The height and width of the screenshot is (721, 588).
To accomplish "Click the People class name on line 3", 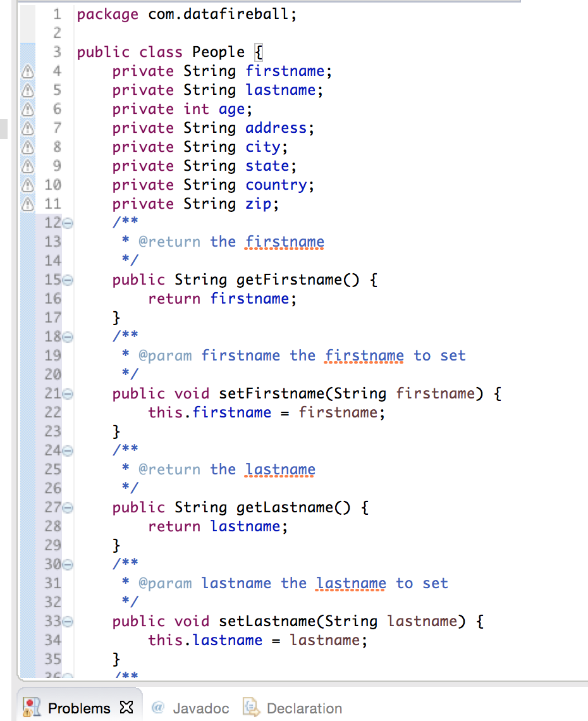I will tap(218, 52).
